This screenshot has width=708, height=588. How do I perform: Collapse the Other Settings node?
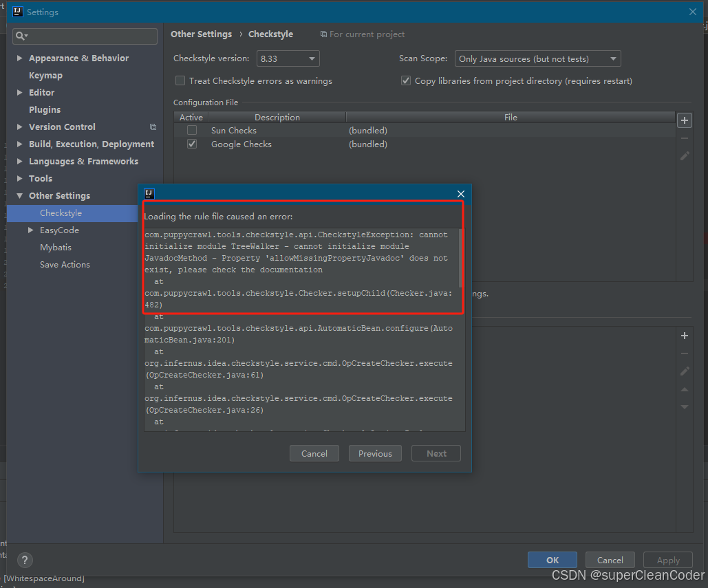point(19,196)
